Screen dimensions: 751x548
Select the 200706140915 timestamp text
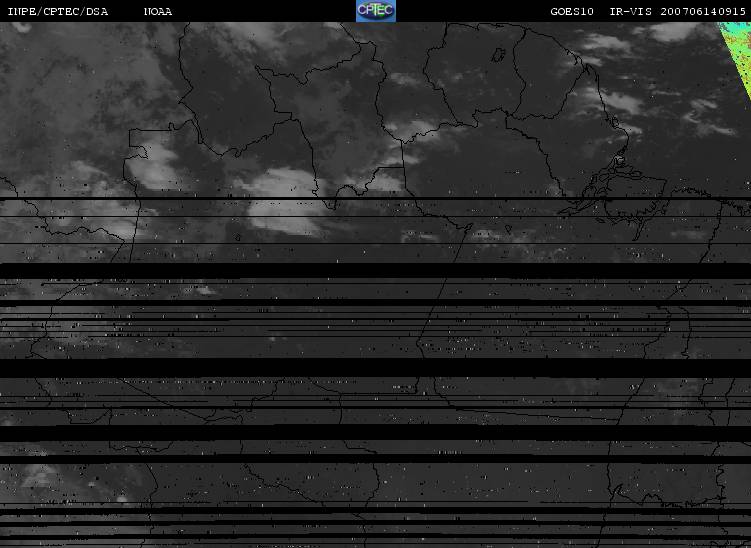tap(703, 12)
